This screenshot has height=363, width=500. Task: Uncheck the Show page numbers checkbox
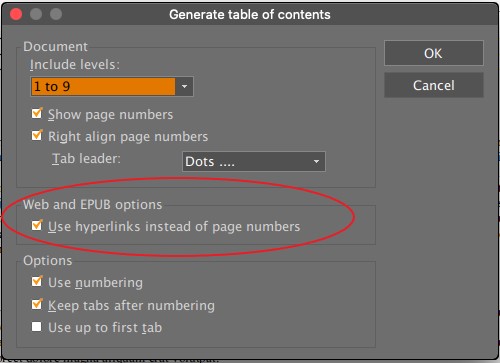click(37, 114)
